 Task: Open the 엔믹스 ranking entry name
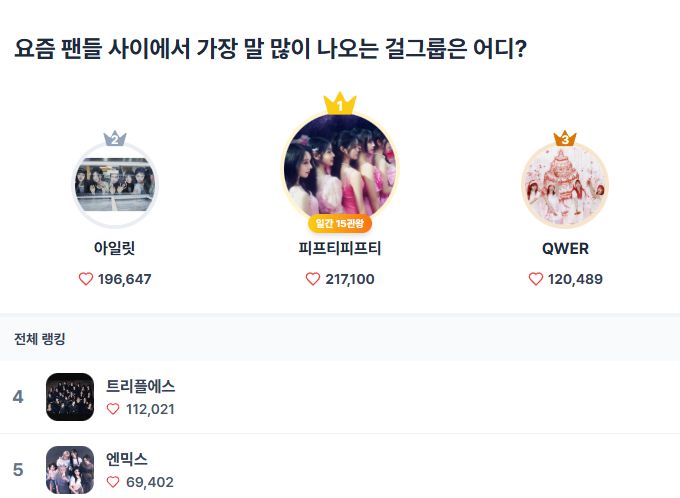pos(127,459)
